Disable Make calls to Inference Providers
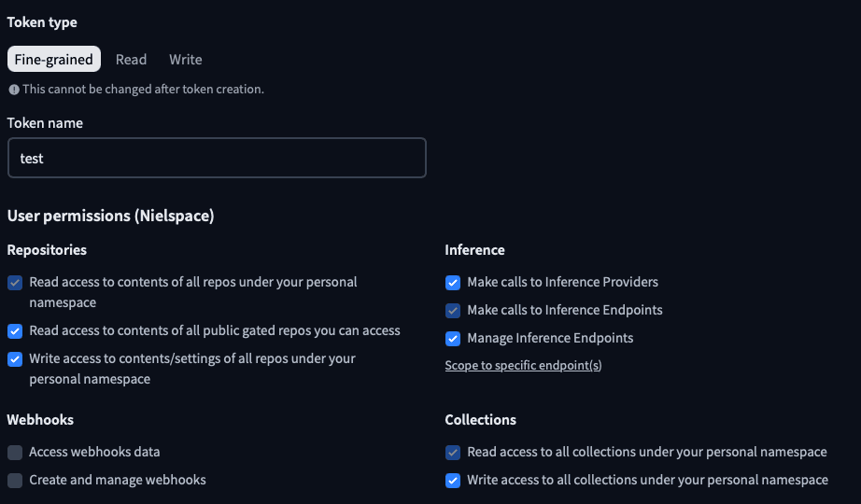 pos(453,283)
